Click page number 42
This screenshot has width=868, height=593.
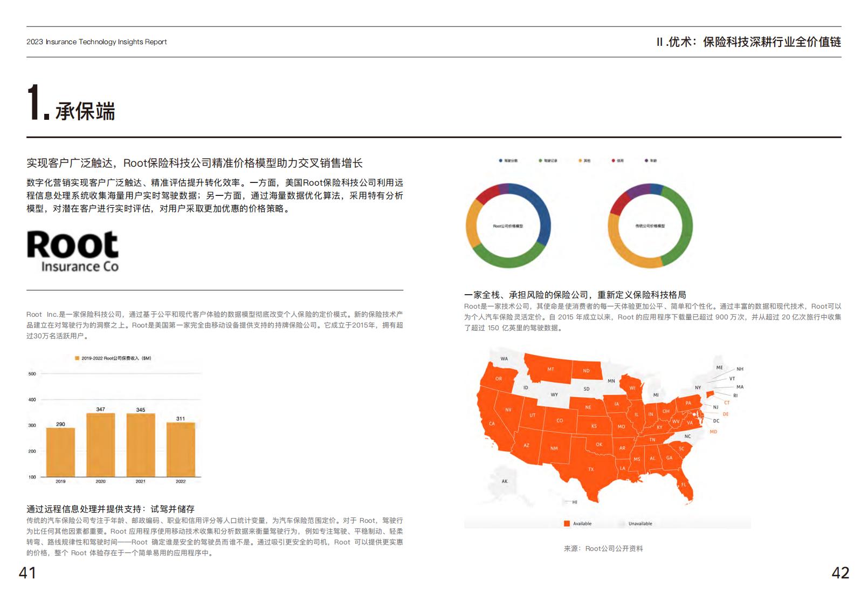click(x=841, y=572)
